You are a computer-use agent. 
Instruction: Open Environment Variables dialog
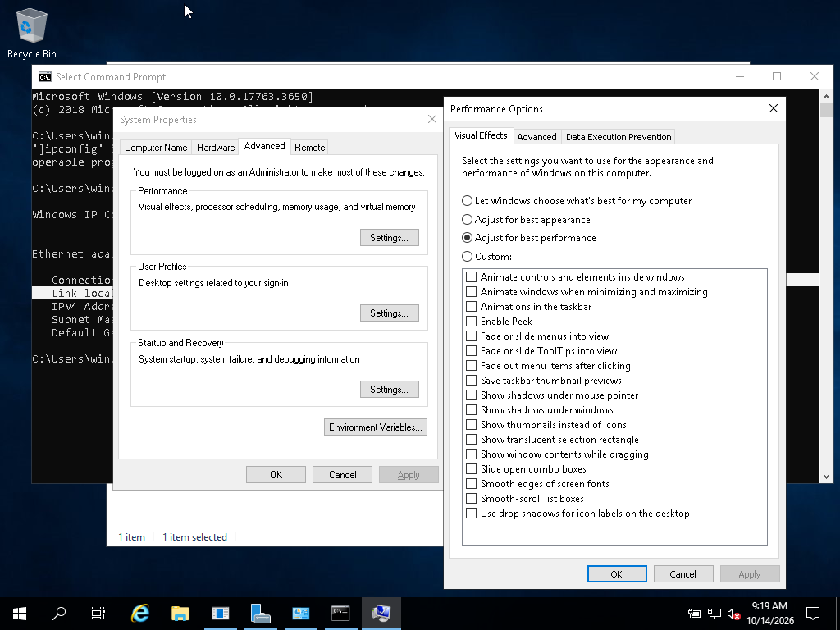[x=376, y=427]
